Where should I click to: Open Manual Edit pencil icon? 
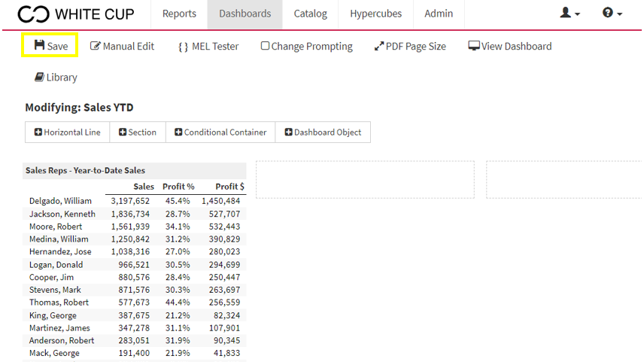click(x=95, y=46)
